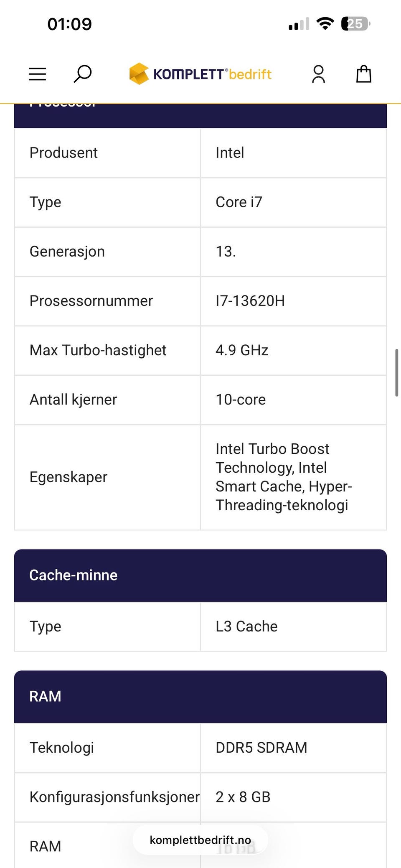Open the hamburger menu
401x868 pixels.
coord(37,74)
